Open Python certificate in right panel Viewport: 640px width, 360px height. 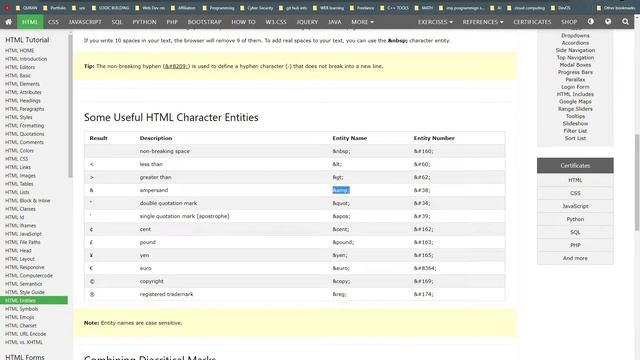click(575, 219)
